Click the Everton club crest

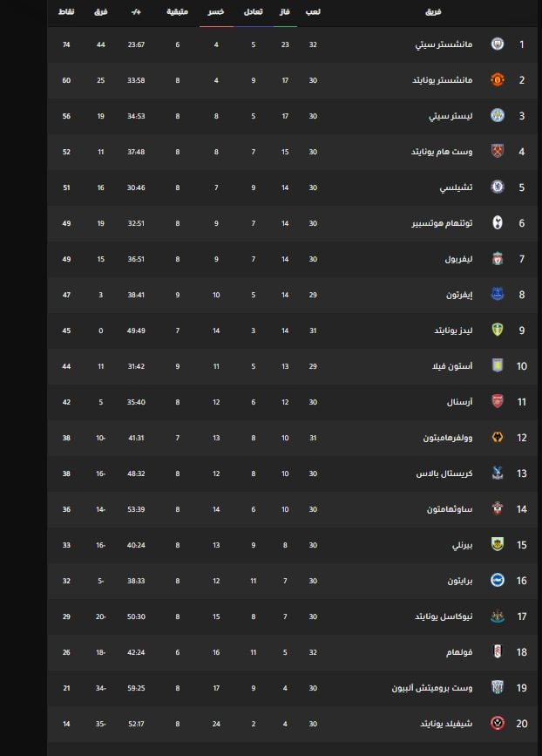tap(498, 295)
